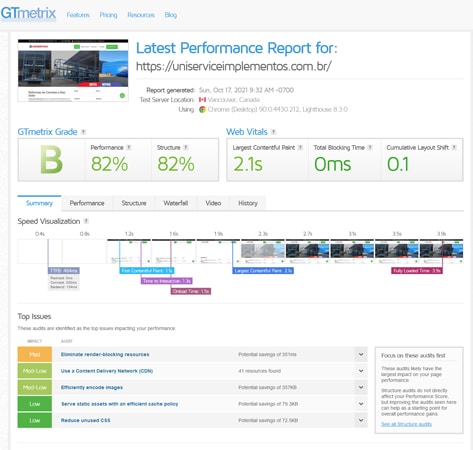Click Largest Contentful Paint help icon
The image size is (473, 450).
300,147
